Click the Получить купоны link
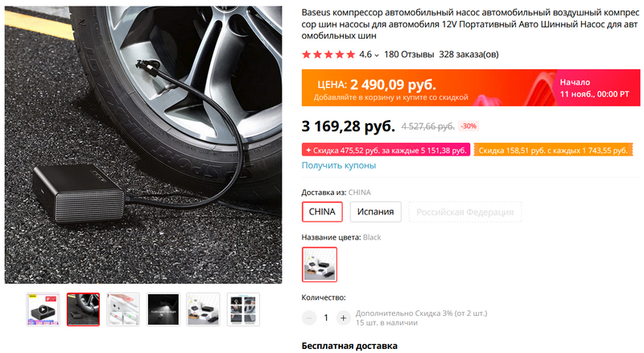The width and height of the screenshot is (644, 353). (x=338, y=165)
